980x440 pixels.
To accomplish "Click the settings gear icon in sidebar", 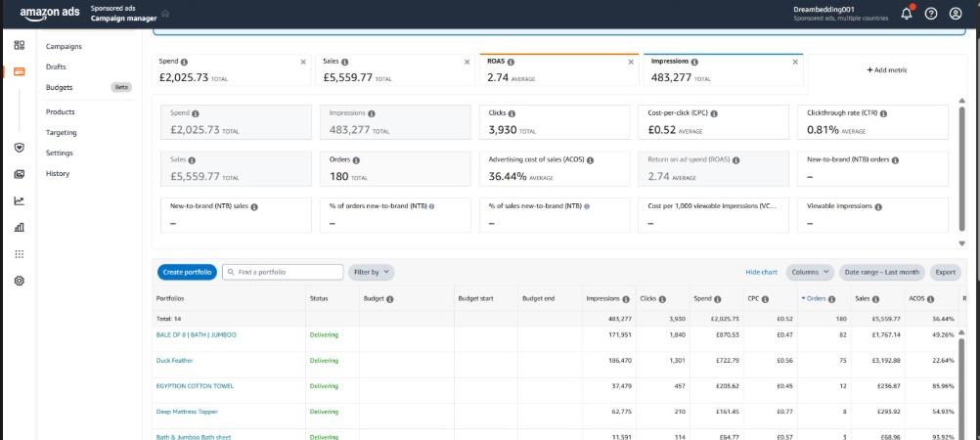I will 20,281.
